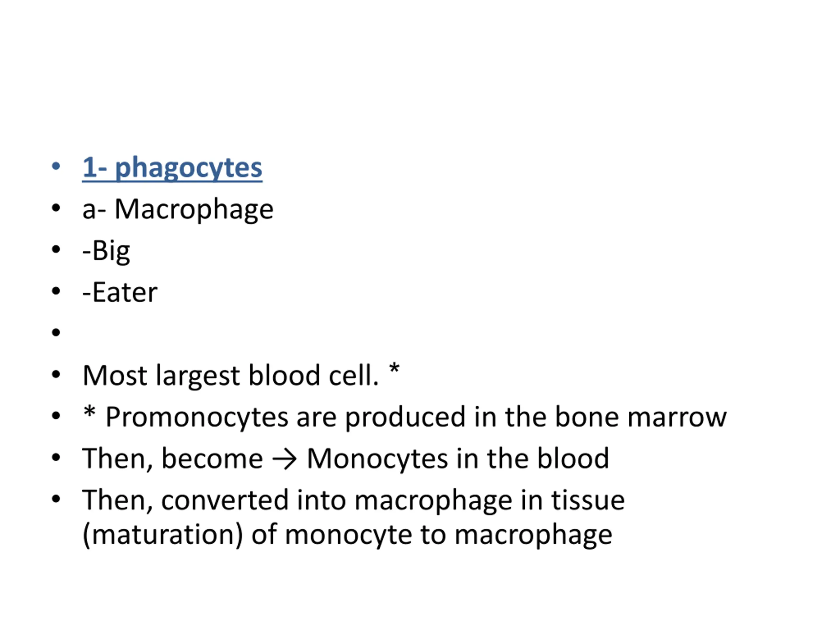Click the word 'tissue' in the last bullet
Image resolution: width=840 pixels, height=630 pixels.
(588, 500)
